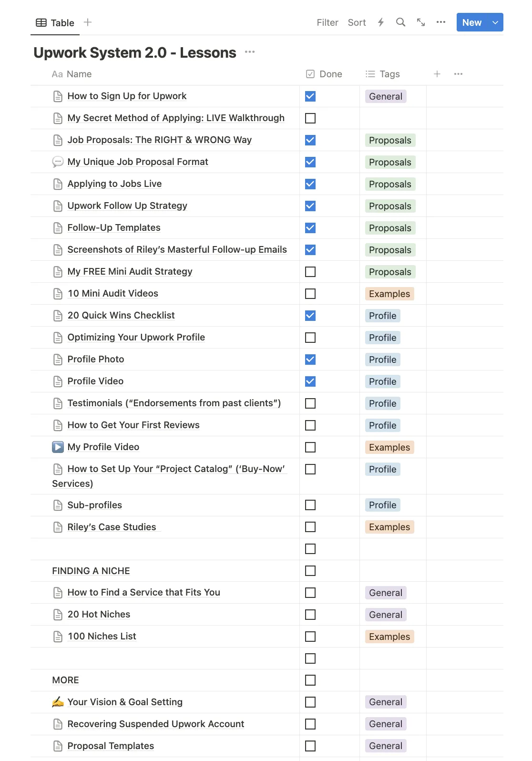Check Done for the FINDING A NICHE row

[x=310, y=571]
